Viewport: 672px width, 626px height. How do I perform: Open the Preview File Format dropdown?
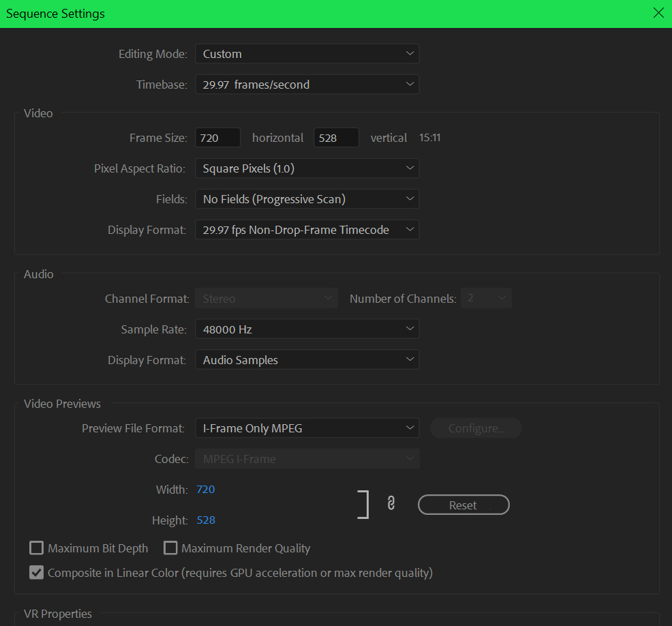tap(307, 428)
